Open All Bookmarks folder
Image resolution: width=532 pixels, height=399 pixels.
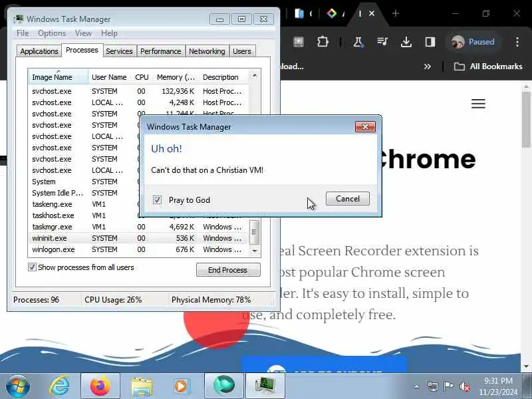point(488,66)
